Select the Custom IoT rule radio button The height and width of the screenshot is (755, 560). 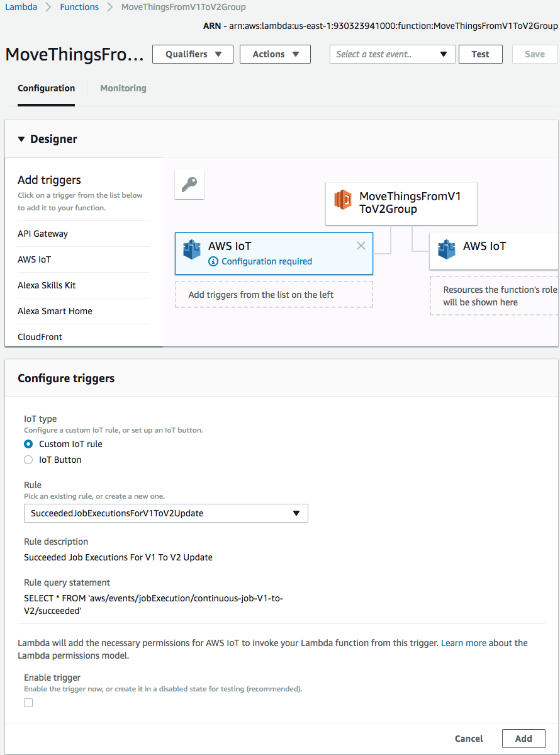pyautogui.click(x=28, y=444)
